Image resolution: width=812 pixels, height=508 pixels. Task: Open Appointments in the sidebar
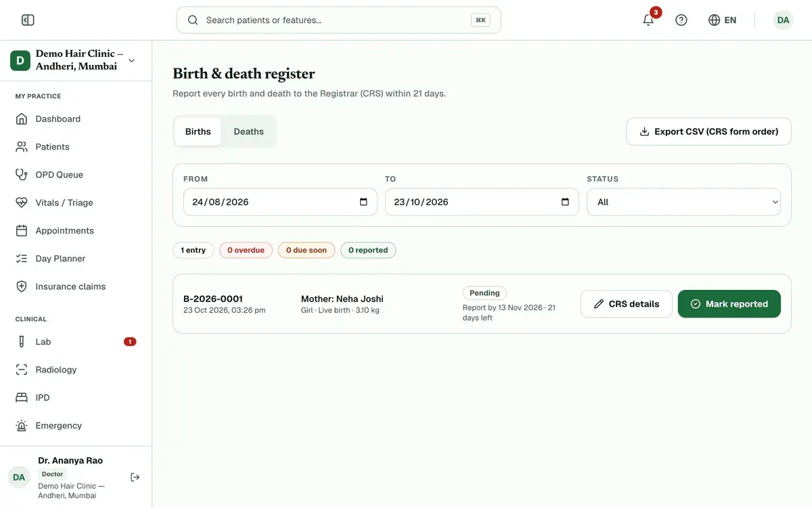(x=76, y=230)
